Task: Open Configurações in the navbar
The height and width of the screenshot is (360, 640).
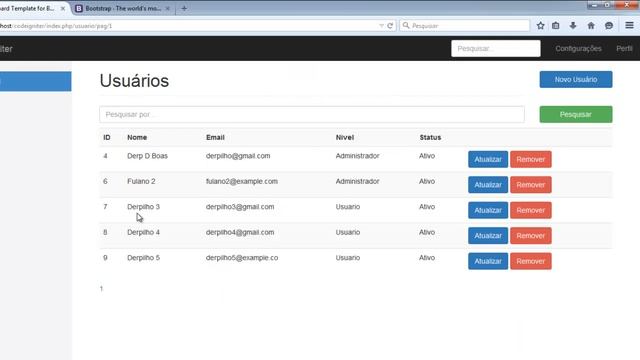Action: point(578,49)
